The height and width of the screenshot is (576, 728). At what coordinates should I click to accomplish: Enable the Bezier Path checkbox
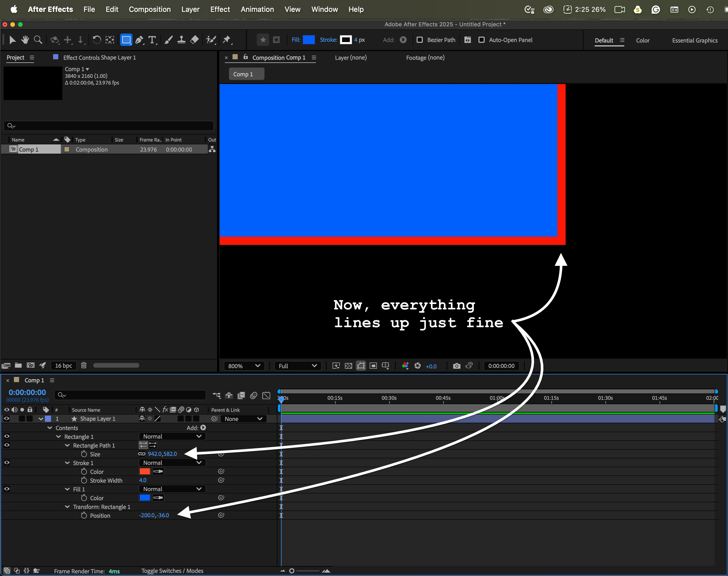(x=419, y=40)
